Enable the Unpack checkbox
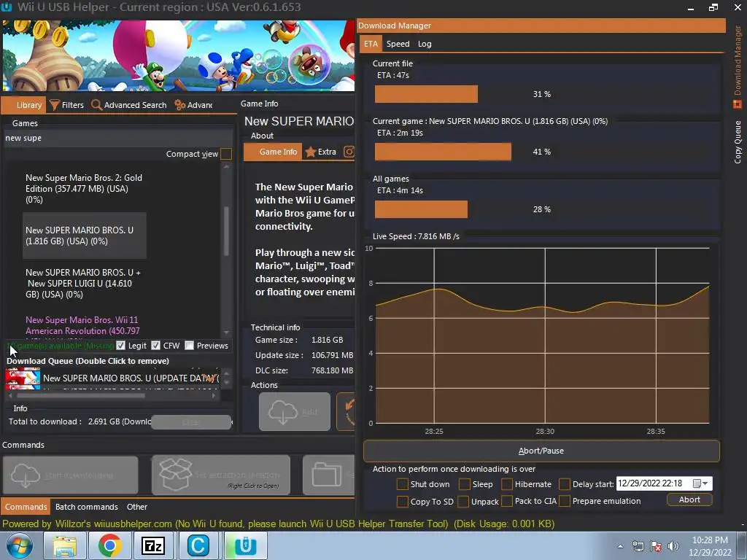Image resolution: width=747 pixels, height=560 pixels. (462, 501)
